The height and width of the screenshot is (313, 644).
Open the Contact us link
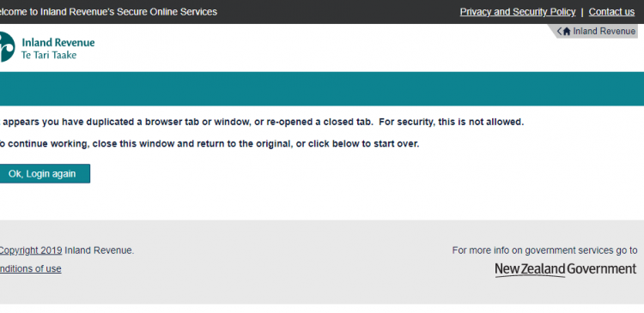pos(611,12)
